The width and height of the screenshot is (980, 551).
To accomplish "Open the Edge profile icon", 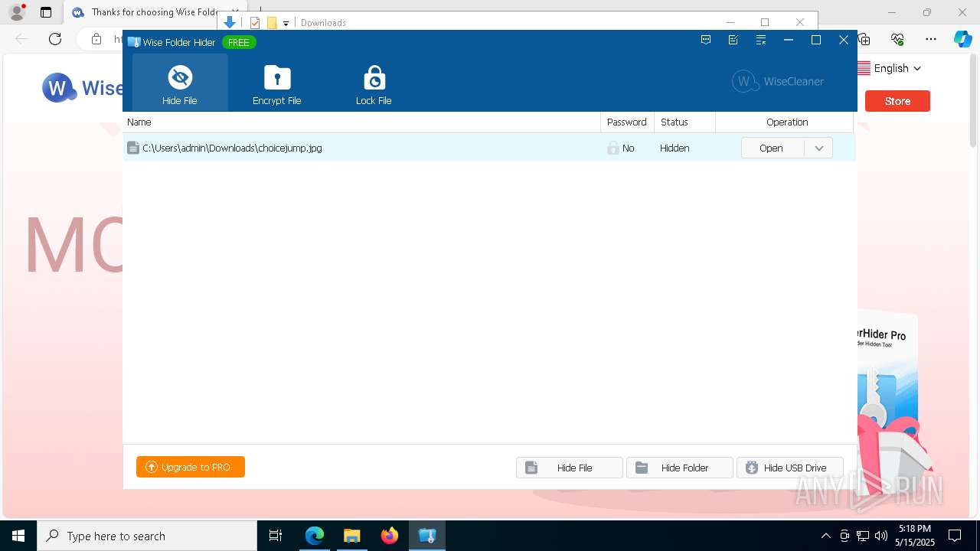I will click(17, 12).
